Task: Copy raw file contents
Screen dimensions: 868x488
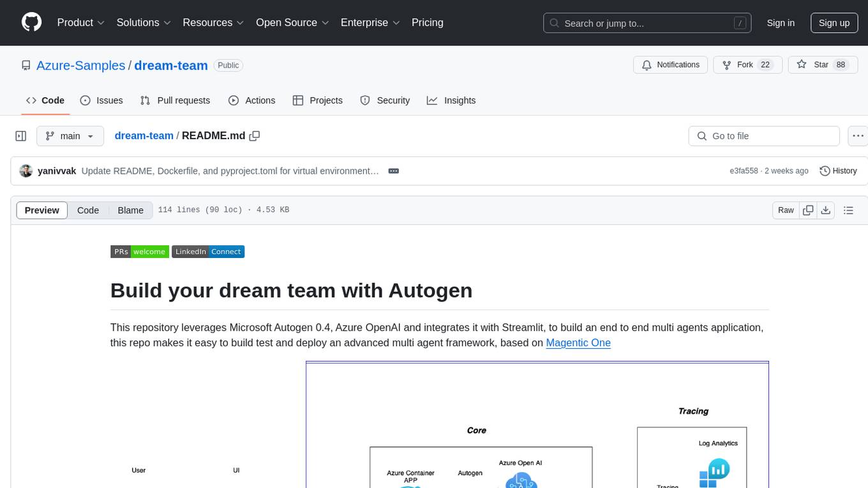Action: click(x=808, y=210)
